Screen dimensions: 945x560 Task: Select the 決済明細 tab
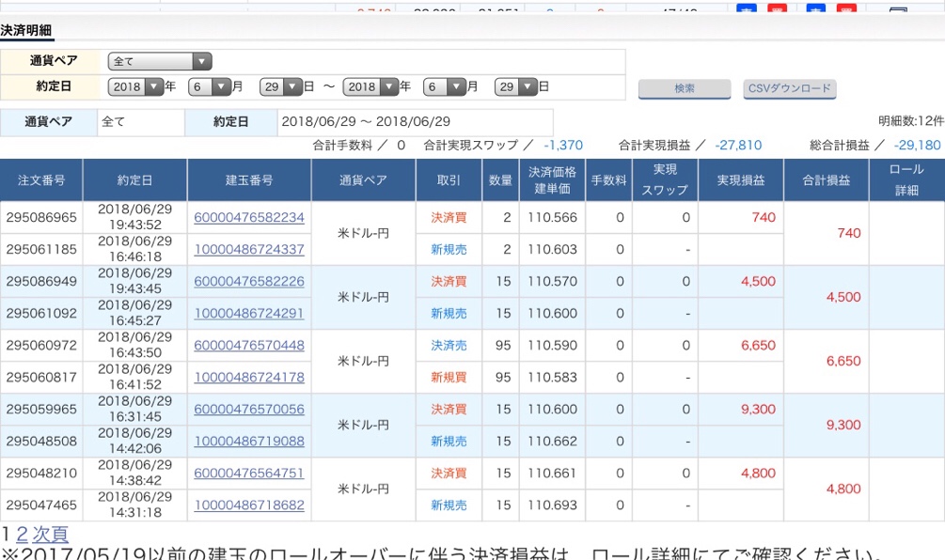26,30
